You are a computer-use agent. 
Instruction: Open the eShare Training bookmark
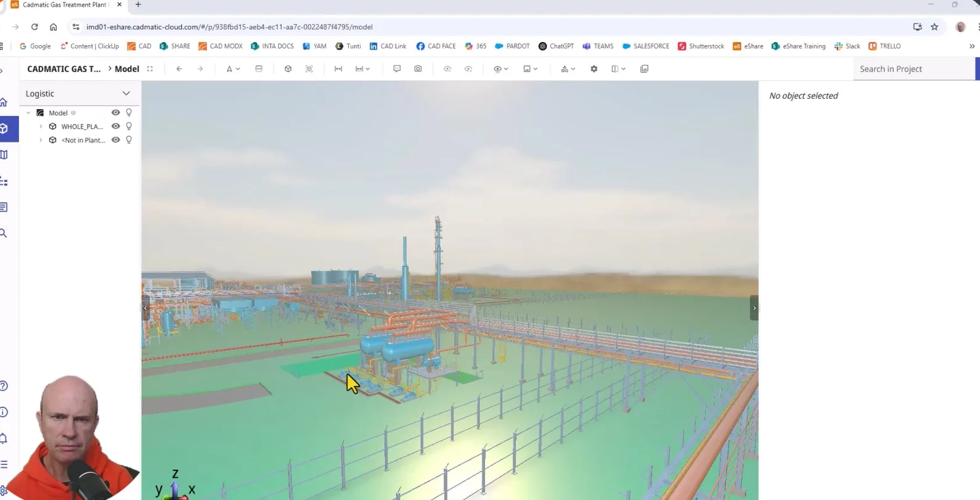798,46
